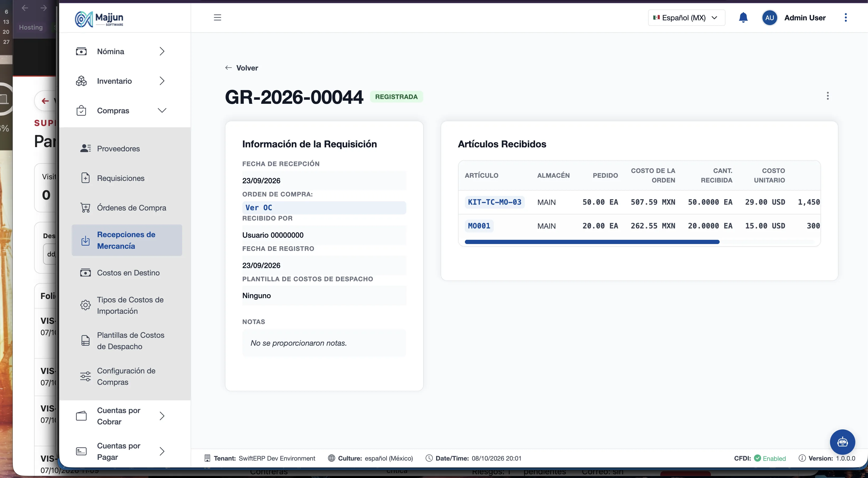Click the CFDI Enabled status indicator
The image size is (868, 478).
[760, 458]
